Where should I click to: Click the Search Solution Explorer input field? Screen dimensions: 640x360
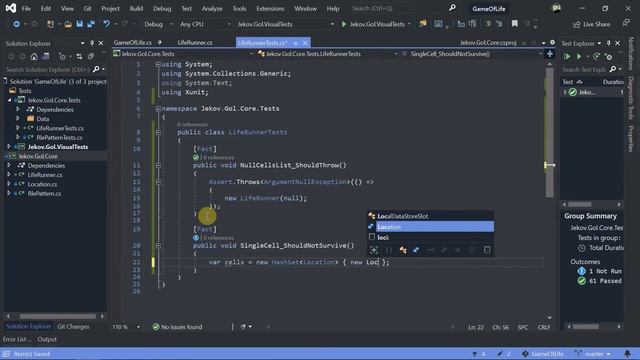[x=48, y=69]
